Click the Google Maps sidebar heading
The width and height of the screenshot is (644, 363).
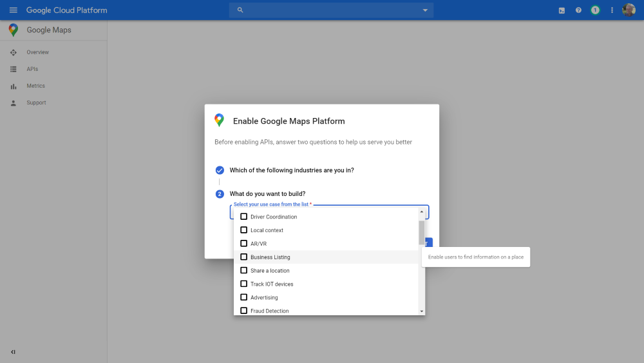coord(49,30)
